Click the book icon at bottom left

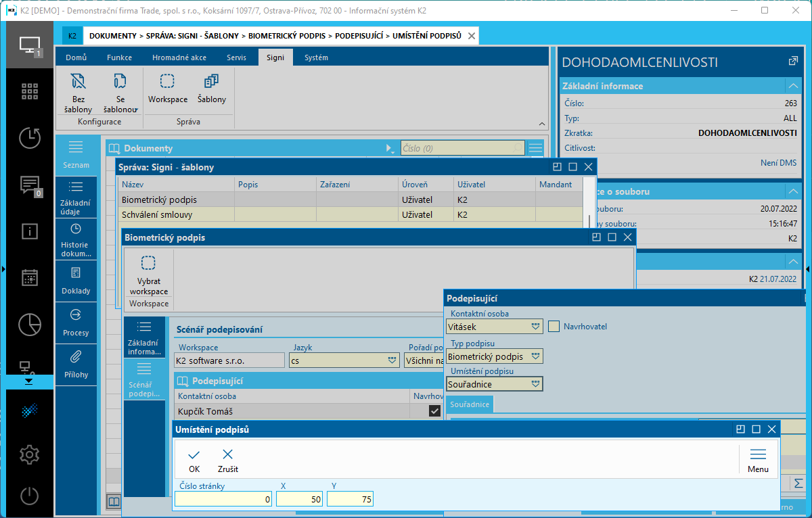click(114, 502)
